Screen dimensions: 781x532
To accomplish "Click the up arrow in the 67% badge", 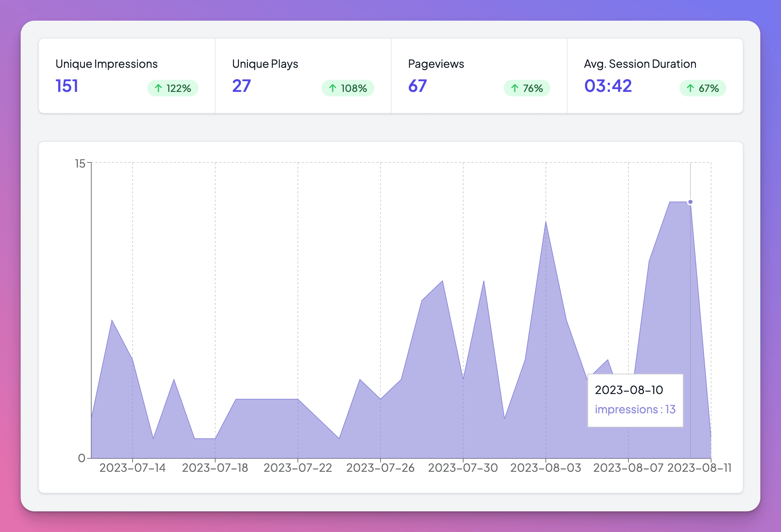I will point(690,88).
